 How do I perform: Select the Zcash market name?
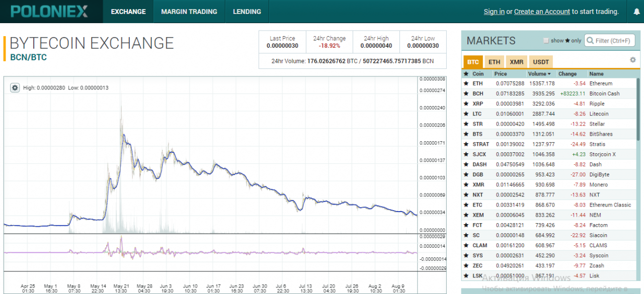click(597, 265)
